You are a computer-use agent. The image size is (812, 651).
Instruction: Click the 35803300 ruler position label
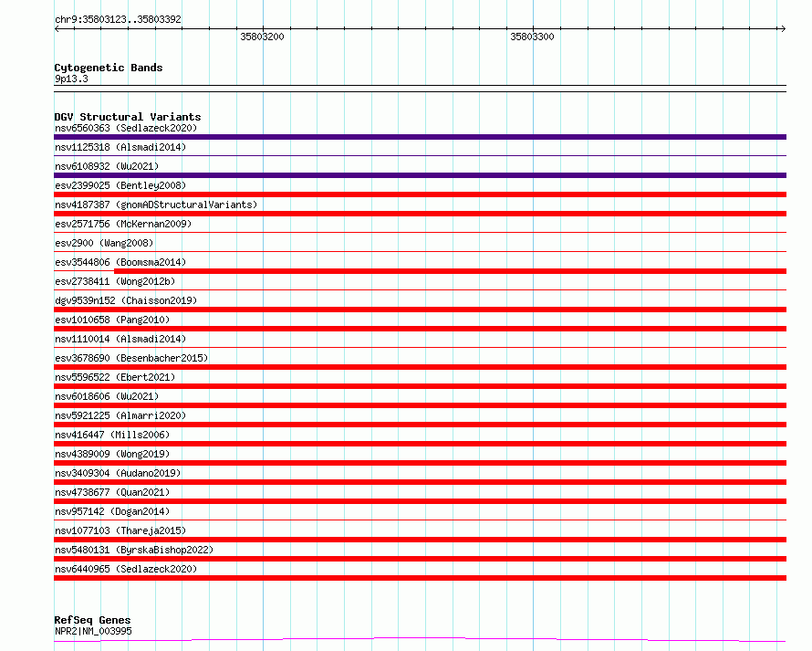click(532, 37)
